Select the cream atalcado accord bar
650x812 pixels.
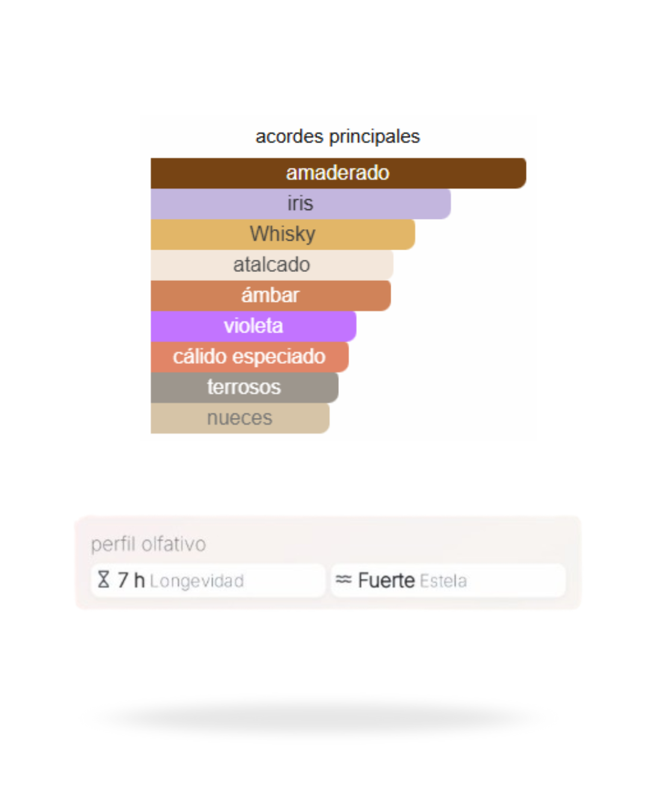pos(271,265)
